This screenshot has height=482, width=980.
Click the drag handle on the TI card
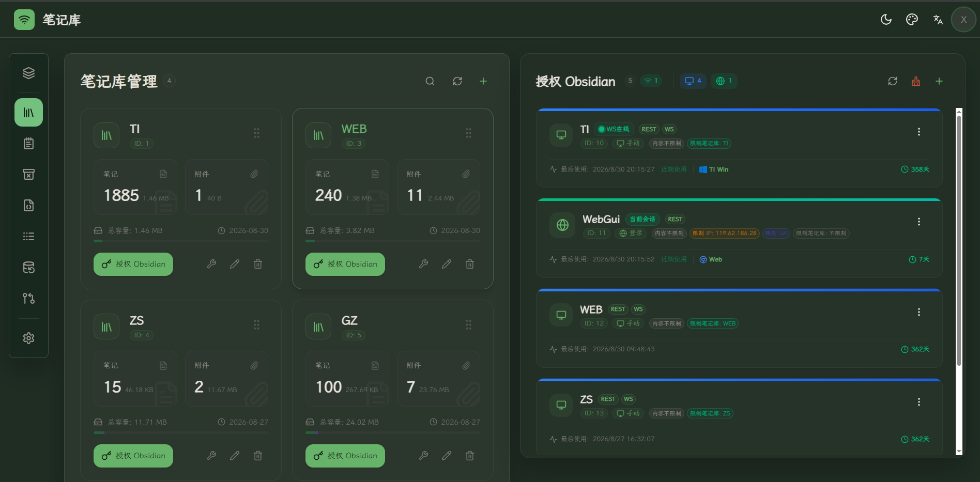click(256, 133)
